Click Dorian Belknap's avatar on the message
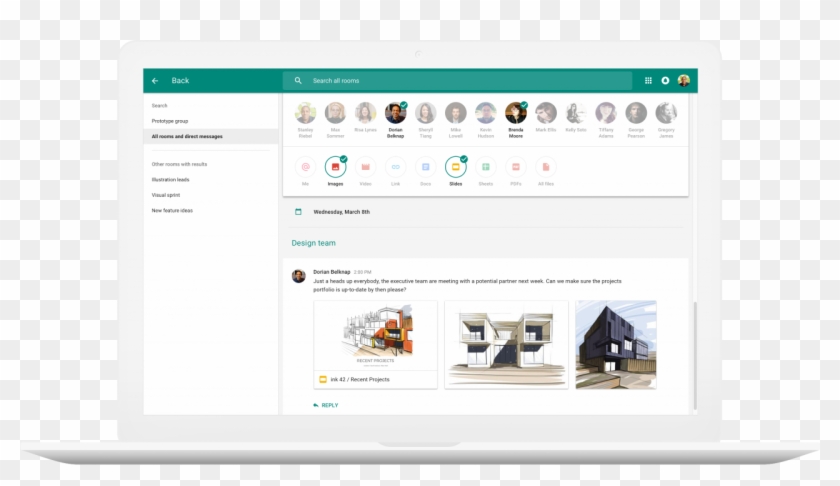The height and width of the screenshot is (486, 840). coord(298,276)
